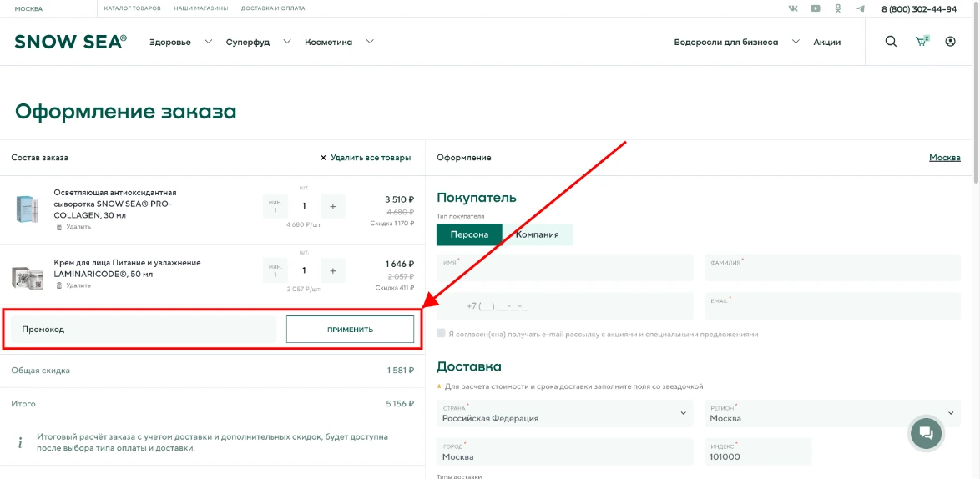
Task: Open the site search icon
Action: (x=892, y=42)
